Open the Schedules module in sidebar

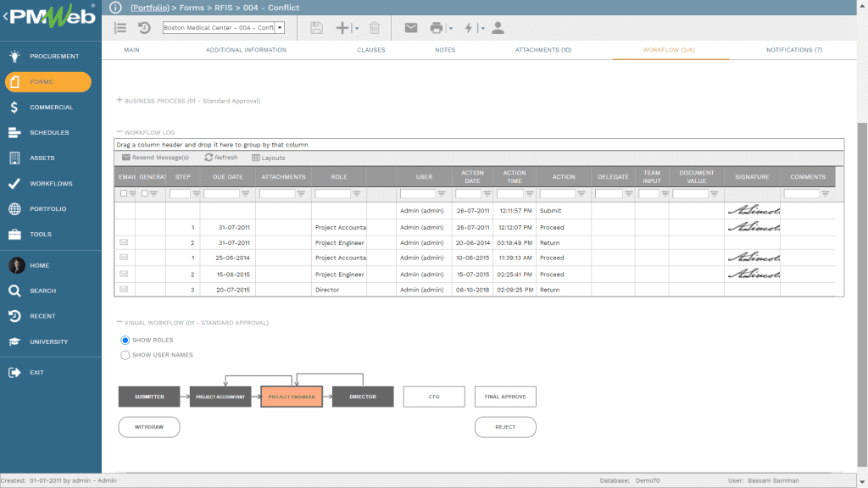(50, 133)
